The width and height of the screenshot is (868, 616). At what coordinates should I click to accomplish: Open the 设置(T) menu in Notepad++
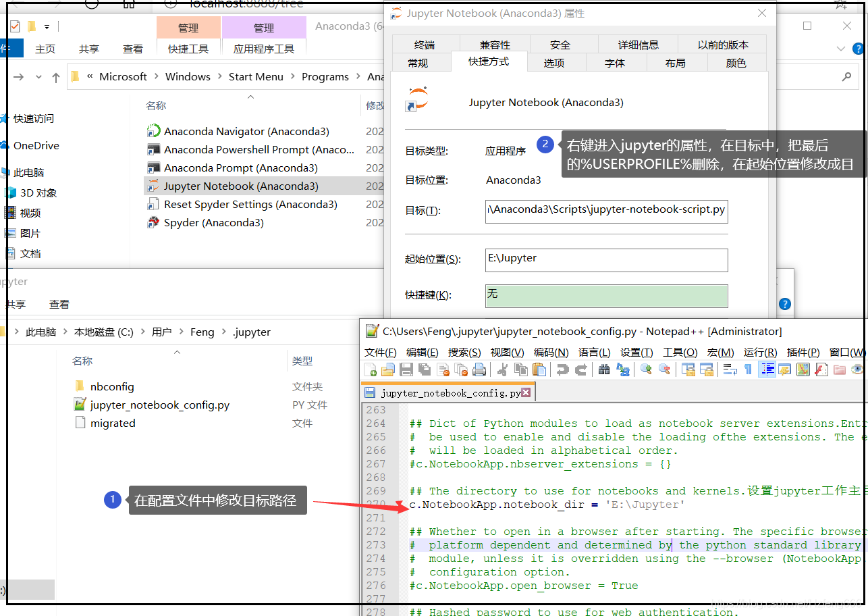tap(636, 353)
